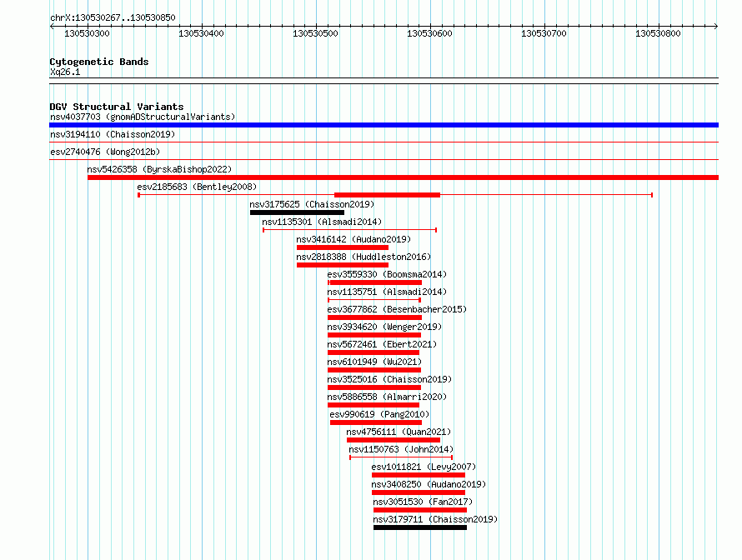Click the red nsv4756111 Quan2021 bar
Viewport: 742px width, 560px height.
(394, 440)
